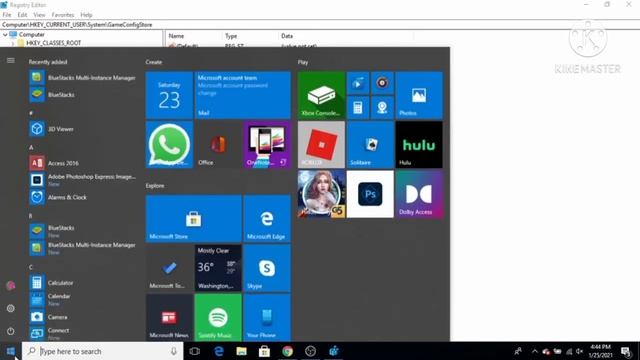
Task: Launch BlueStacks Multi-Instance Manager under Recently added
Action: tap(83, 78)
